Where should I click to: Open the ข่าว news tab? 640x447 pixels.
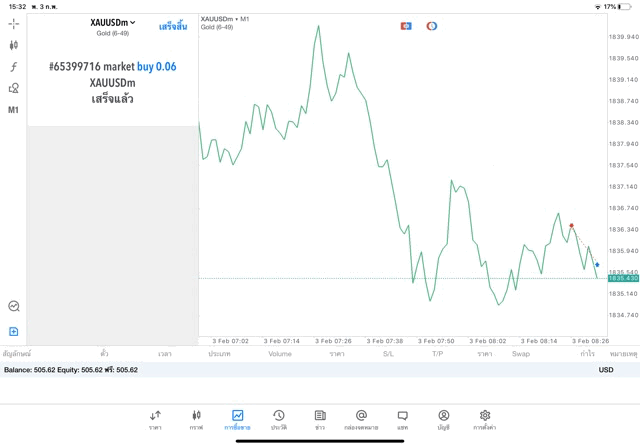click(320, 420)
